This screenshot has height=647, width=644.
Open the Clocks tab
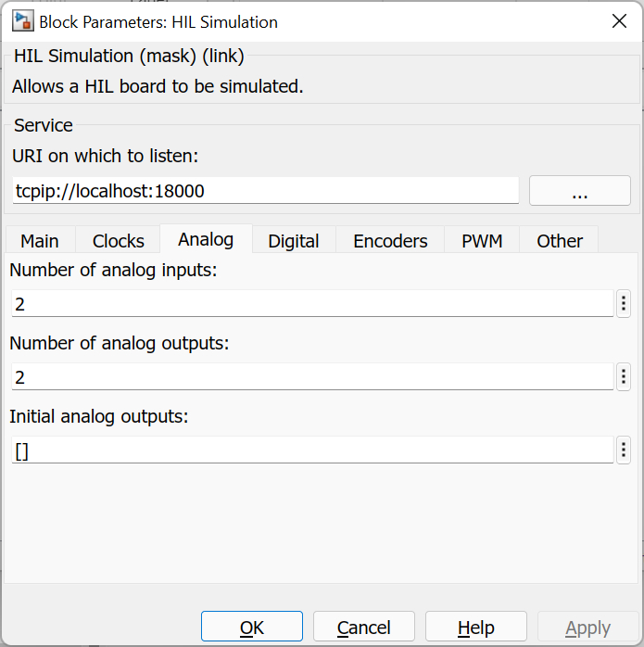(118, 241)
